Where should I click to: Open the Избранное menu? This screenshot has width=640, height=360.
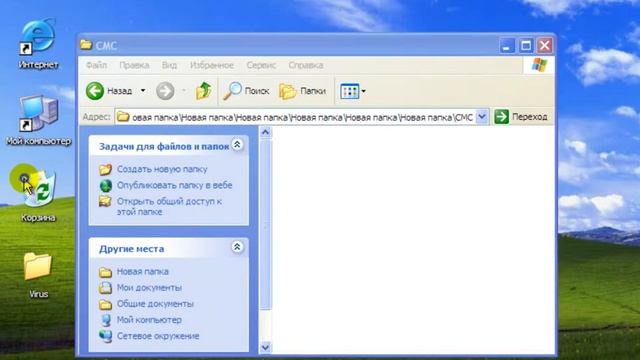[212, 65]
